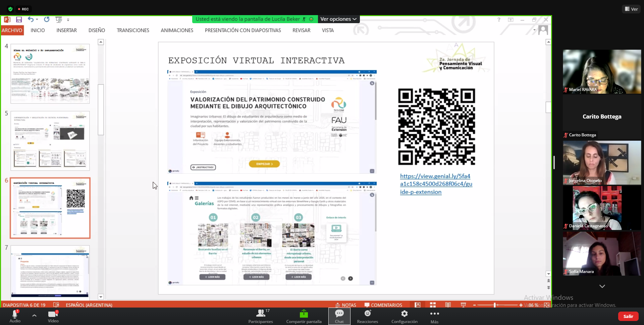Open Participantes panel
Screen dimensions: 644x325
pyautogui.click(x=261, y=316)
